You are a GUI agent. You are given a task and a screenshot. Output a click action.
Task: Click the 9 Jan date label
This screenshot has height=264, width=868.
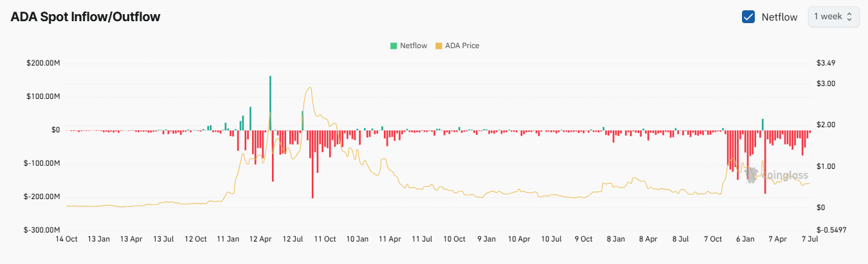tap(486, 239)
